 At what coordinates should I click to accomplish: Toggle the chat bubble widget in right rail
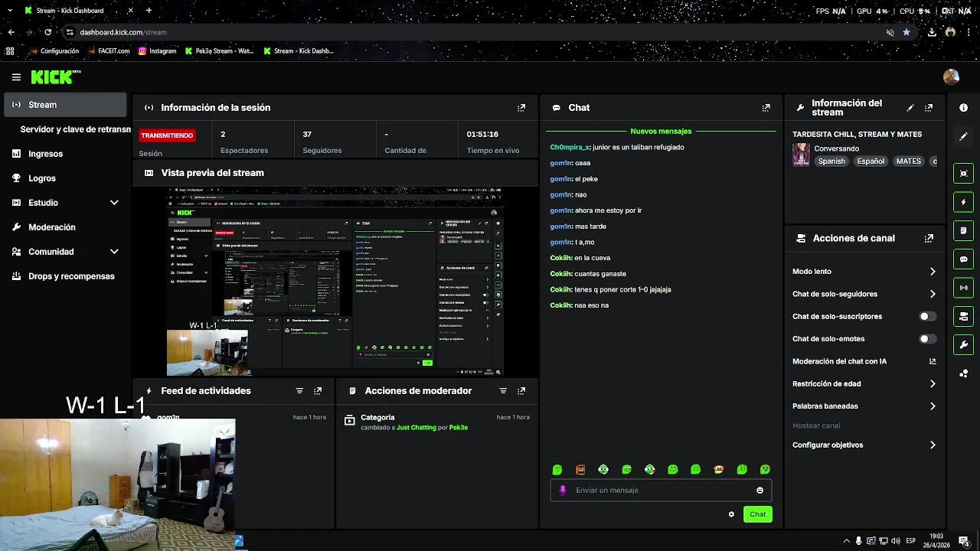click(x=963, y=259)
